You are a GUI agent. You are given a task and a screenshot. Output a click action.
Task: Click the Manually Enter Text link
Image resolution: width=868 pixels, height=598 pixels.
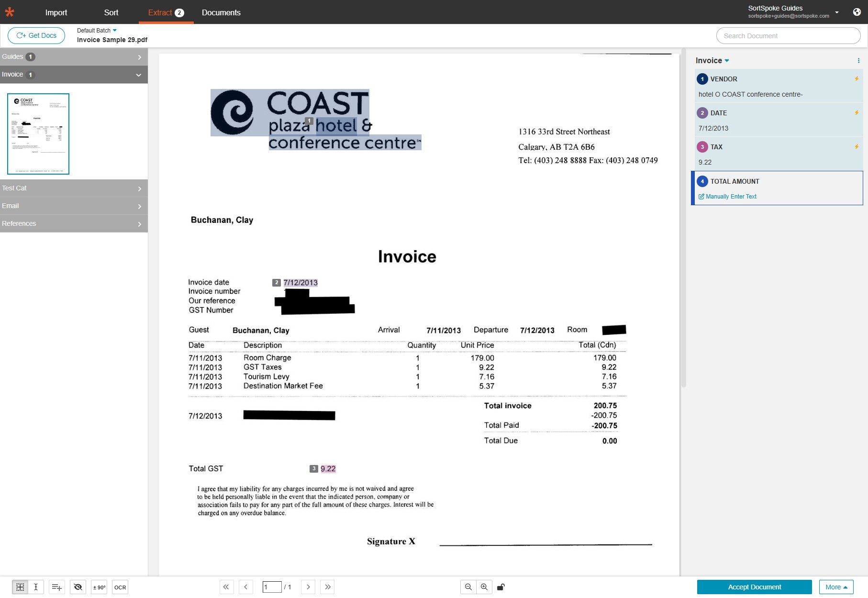(731, 197)
